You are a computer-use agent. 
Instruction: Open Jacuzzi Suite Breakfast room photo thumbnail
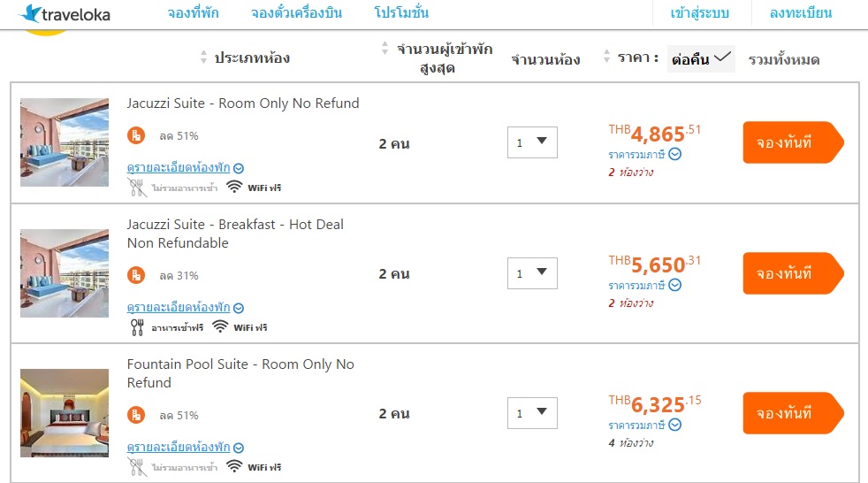[x=65, y=273]
